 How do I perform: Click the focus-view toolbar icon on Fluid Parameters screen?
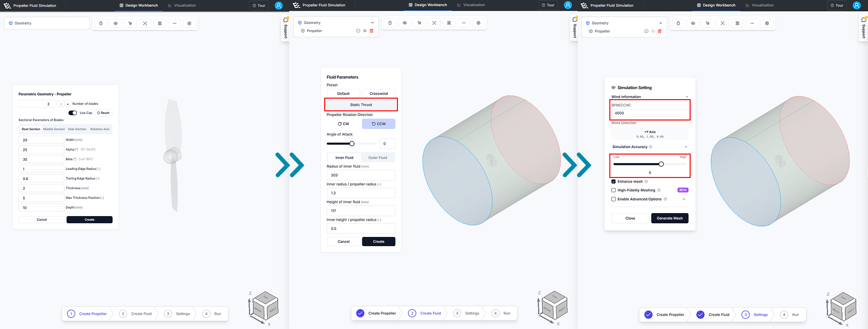click(434, 23)
